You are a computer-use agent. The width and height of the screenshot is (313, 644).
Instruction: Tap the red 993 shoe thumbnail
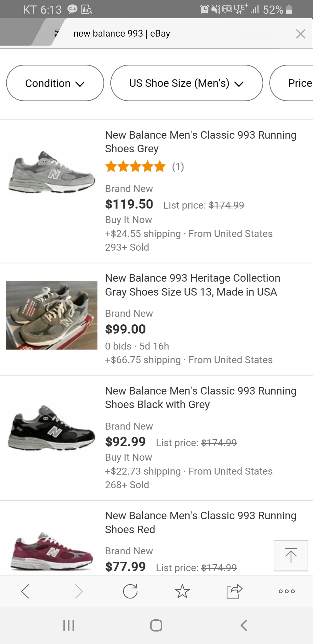click(52, 551)
